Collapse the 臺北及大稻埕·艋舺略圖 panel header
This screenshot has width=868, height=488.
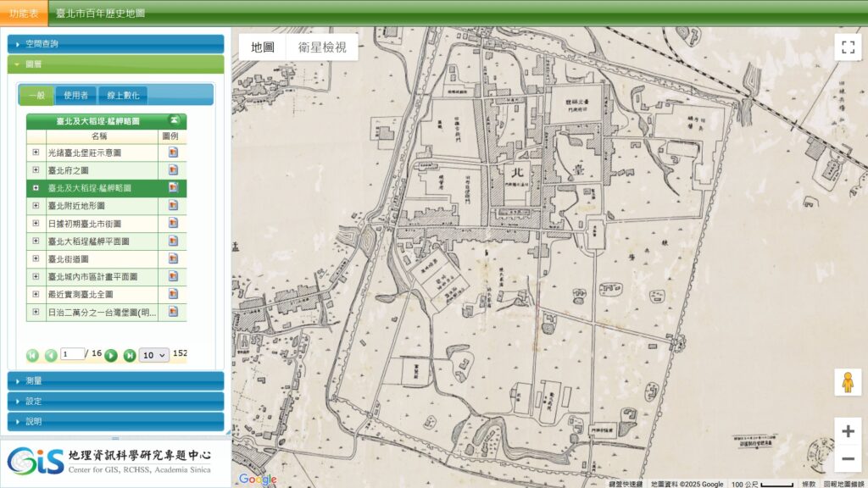click(174, 120)
